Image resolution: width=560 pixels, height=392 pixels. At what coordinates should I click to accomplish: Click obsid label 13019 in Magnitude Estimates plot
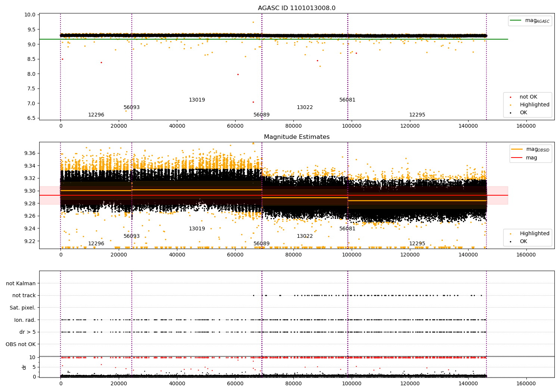point(197,229)
